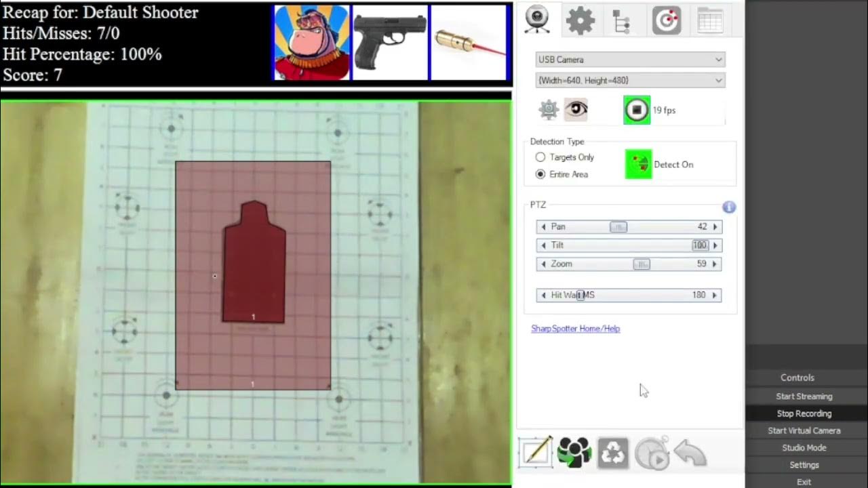Click the cartoon shooter avatar thumbnail
This screenshot has height=488, width=868.
coord(312,43)
